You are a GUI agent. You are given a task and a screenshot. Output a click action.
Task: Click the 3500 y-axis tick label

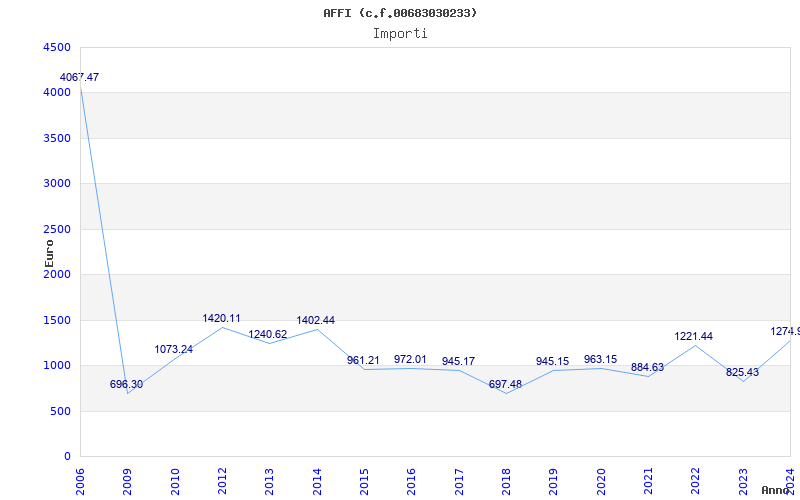point(57,138)
